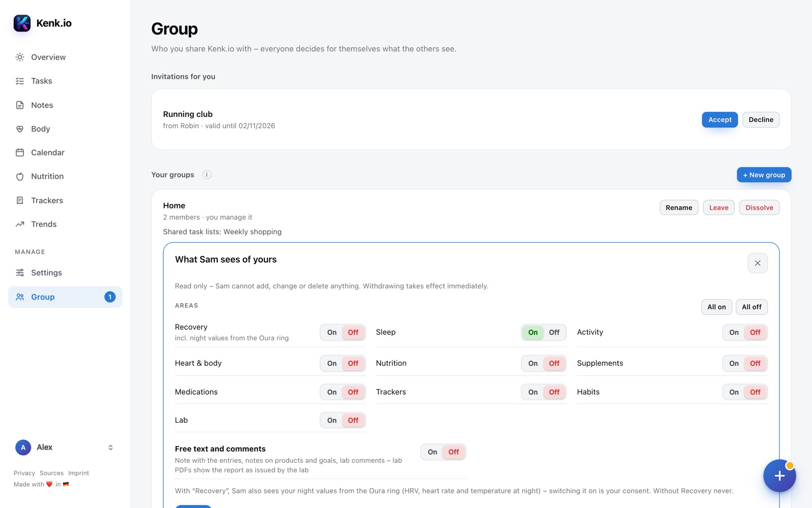Open the Settings page
This screenshot has width=812, height=508.
pos(65,273)
